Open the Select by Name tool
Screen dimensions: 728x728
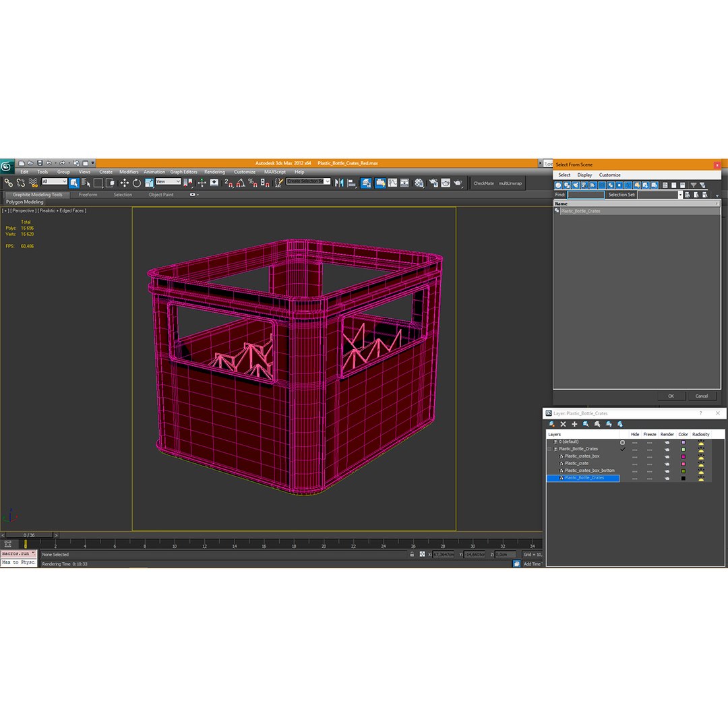pyautogui.click(x=86, y=183)
